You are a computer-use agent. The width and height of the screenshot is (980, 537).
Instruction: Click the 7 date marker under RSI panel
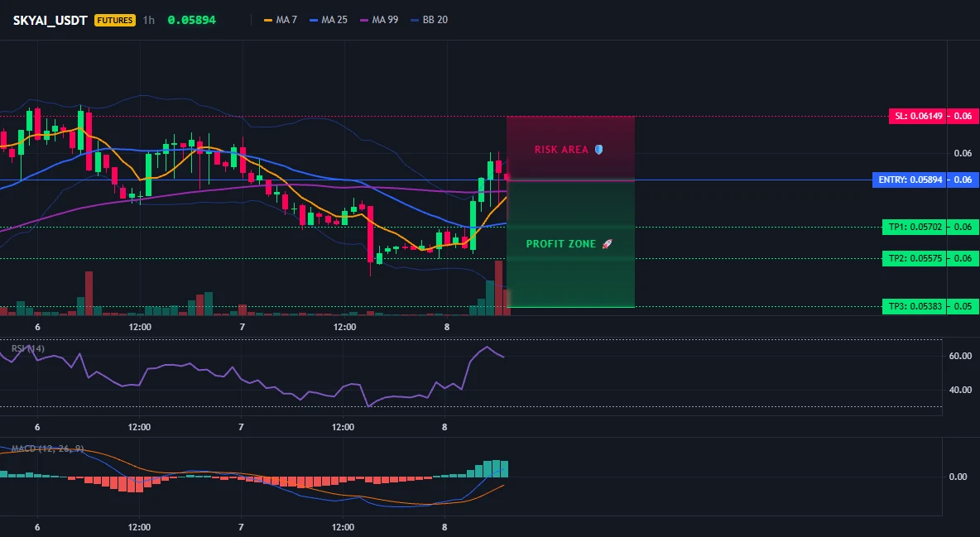(x=241, y=428)
